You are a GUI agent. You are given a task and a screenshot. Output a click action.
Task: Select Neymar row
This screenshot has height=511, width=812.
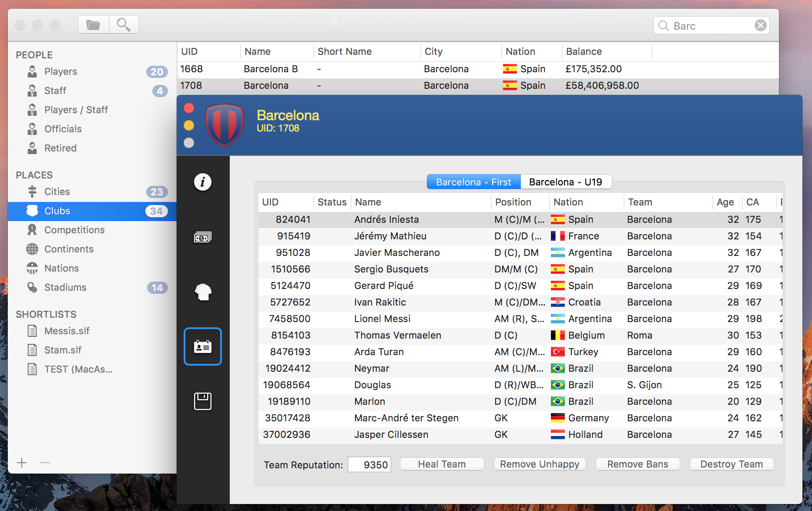click(x=520, y=368)
